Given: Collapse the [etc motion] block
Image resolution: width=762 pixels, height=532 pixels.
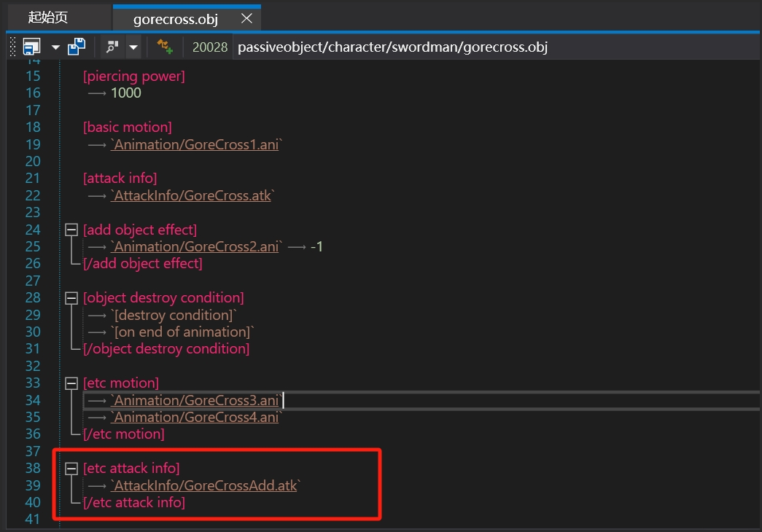Looking at the screenshot, I should coord(71,383).
